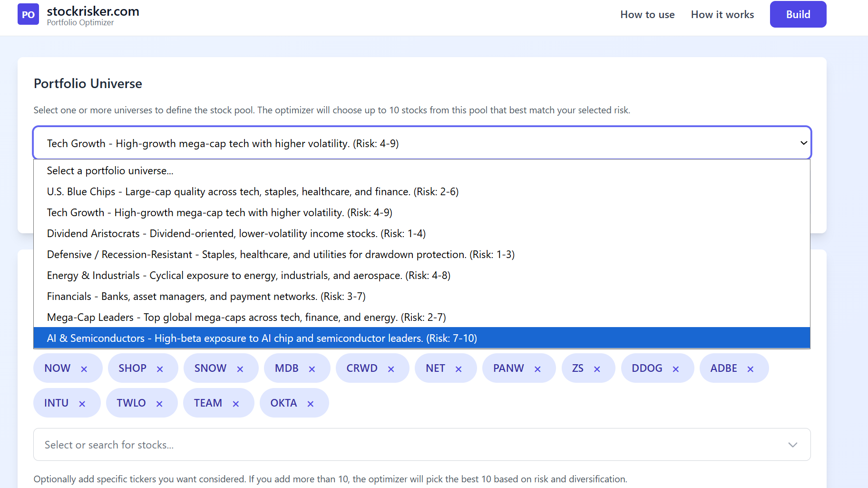The height and width of the screenshot is (488, 868).
Task: Open the How it works page
Action: click(722, 14)
